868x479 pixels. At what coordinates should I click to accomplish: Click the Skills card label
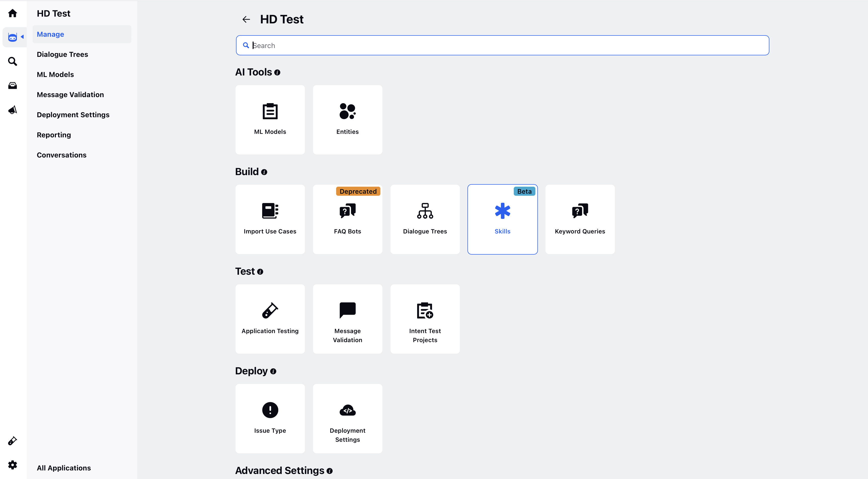[x=502, y=231]
